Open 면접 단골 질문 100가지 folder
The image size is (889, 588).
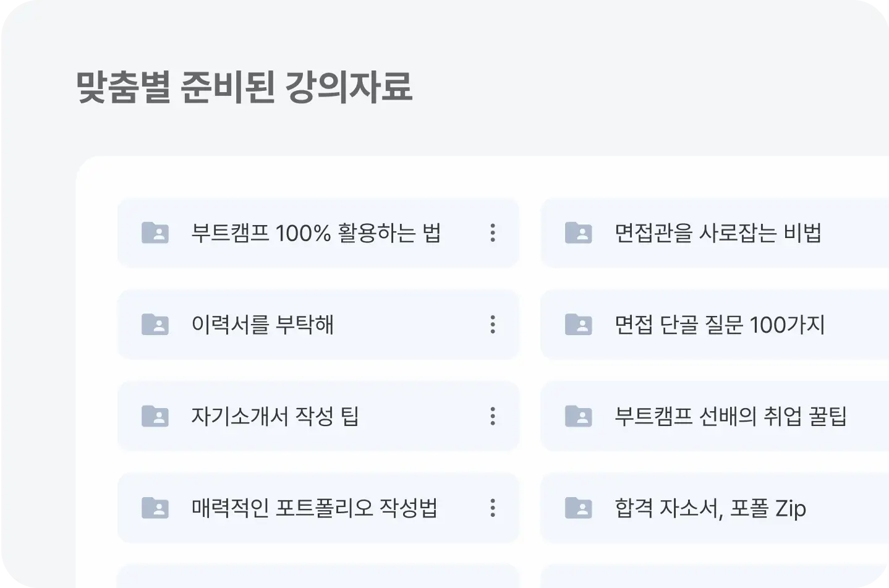click(720, 325)
